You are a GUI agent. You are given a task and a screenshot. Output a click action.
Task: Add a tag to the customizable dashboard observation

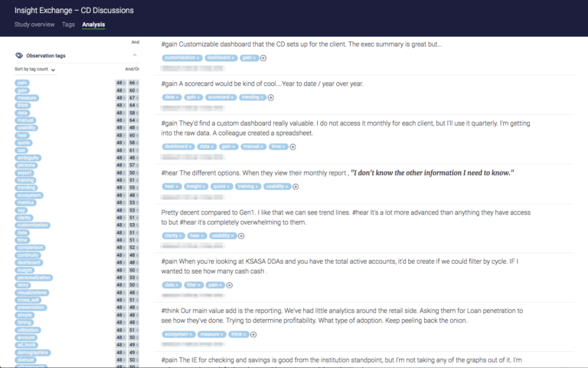point(263,58)
